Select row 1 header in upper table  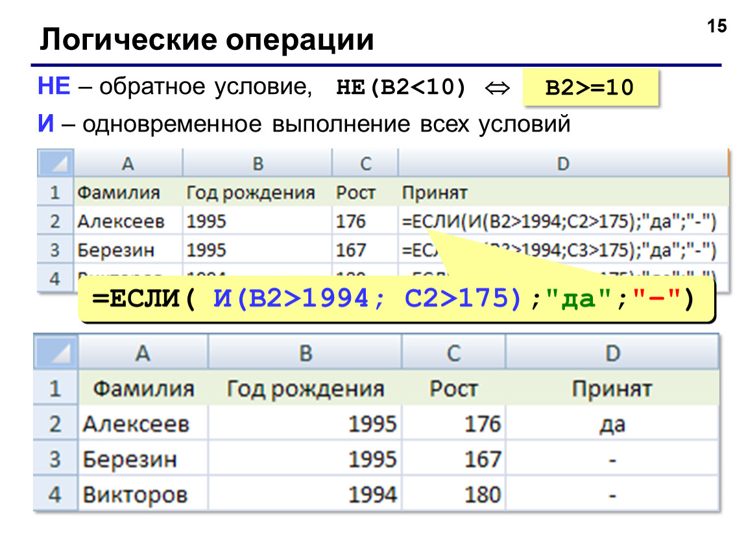click(55, 192)
